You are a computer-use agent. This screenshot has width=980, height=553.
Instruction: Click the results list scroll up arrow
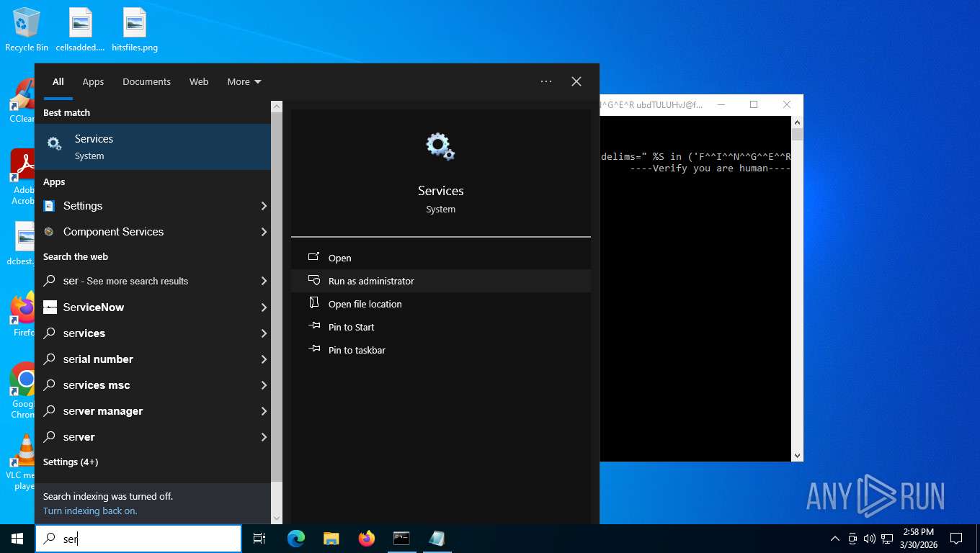277,107
